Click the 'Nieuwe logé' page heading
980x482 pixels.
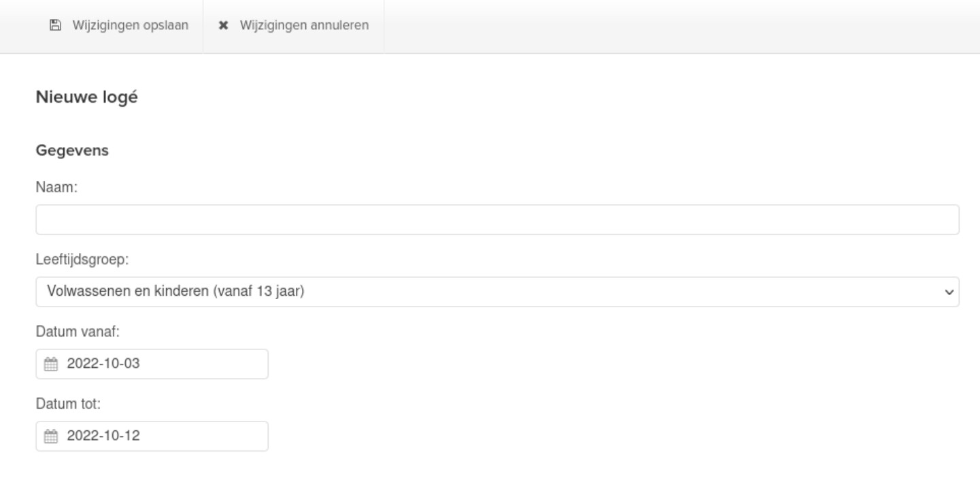[x=86, y=97]
